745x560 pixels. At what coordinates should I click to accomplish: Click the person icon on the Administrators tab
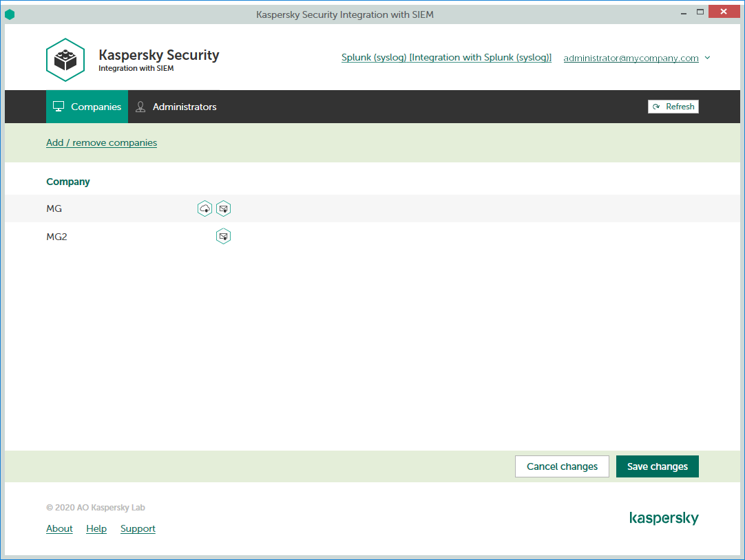click(x=140, y=107)
